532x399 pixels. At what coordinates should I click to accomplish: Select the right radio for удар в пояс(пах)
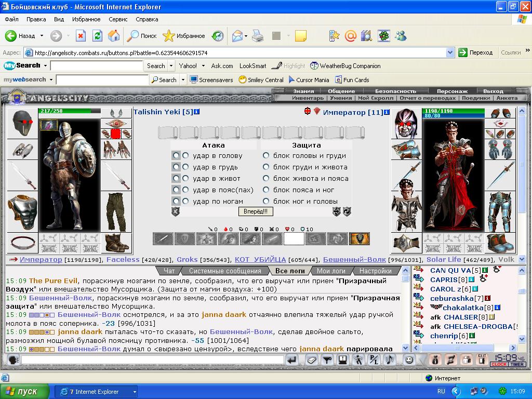(x=185, y=190)
